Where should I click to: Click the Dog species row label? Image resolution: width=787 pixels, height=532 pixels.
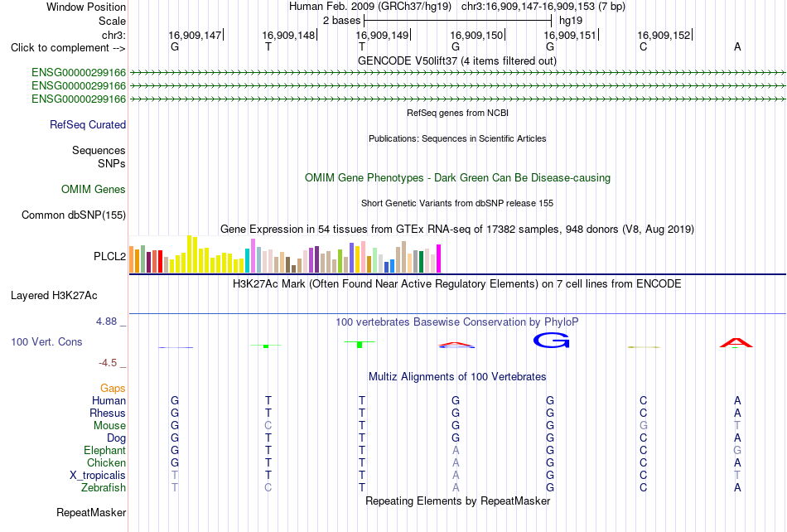pyautogui.click(x=117, y=438)
